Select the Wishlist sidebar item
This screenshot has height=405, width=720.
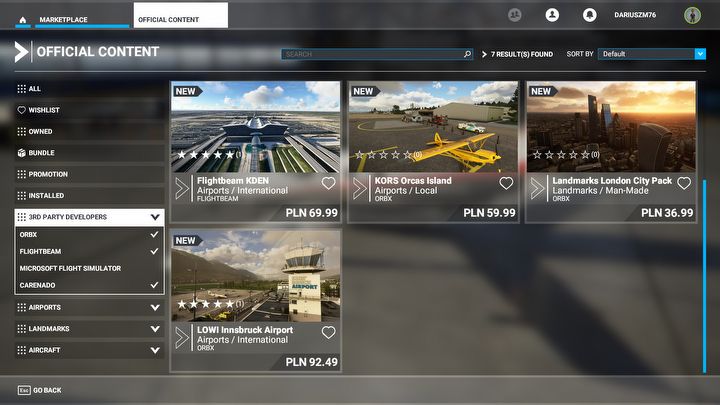89,110
